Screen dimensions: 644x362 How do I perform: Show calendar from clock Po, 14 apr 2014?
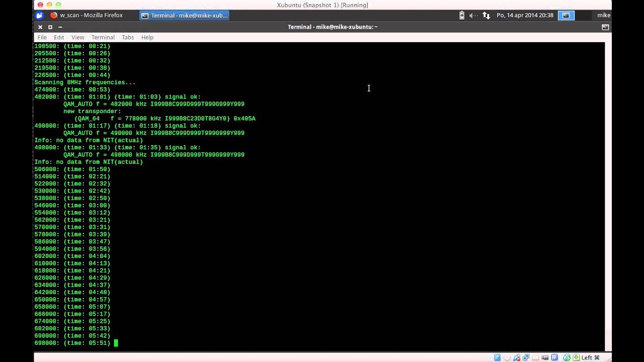525,15
